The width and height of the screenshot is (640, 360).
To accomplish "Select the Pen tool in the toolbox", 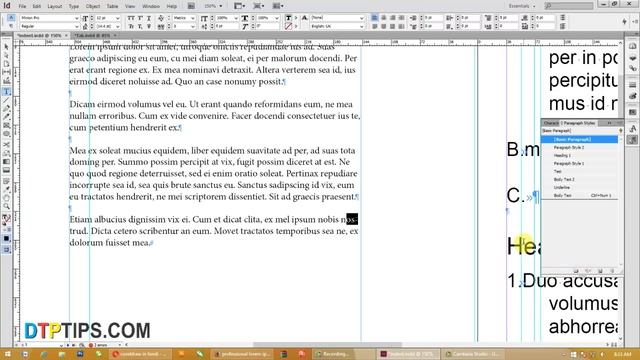I will pyautogui.click(x=7, y=109).
